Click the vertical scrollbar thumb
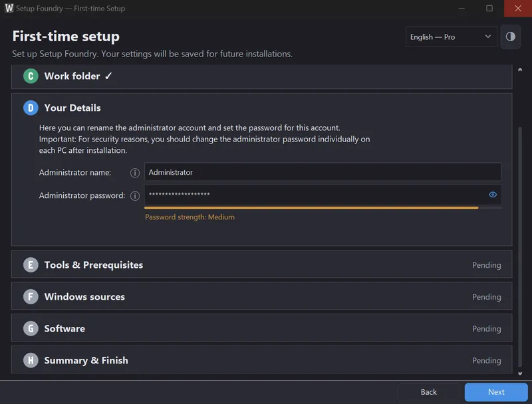Image resolution: width=532 pixels, height=404 pixels. point(520,247)
